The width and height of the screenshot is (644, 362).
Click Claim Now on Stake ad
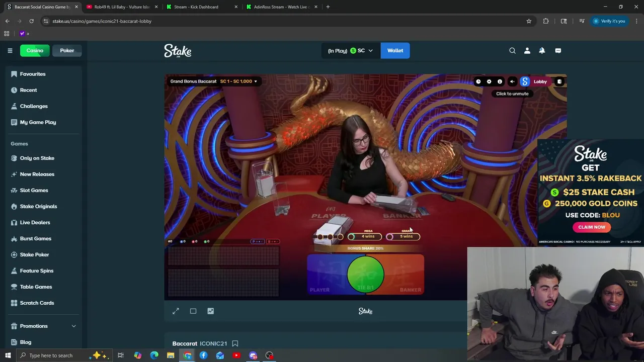click(592, 227)
